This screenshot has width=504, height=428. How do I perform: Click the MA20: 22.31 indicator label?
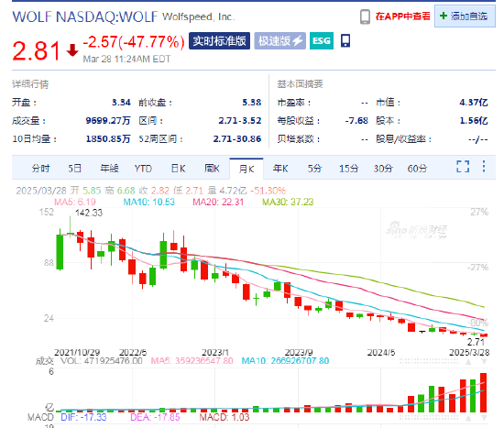(218, 202)
